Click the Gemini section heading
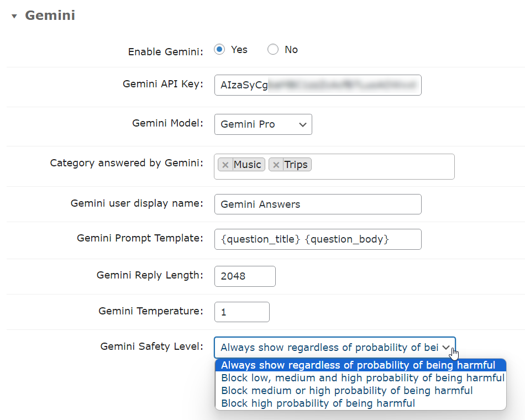Image resolution: width=525 pixels, height=420 pixels. coord(50,15)
